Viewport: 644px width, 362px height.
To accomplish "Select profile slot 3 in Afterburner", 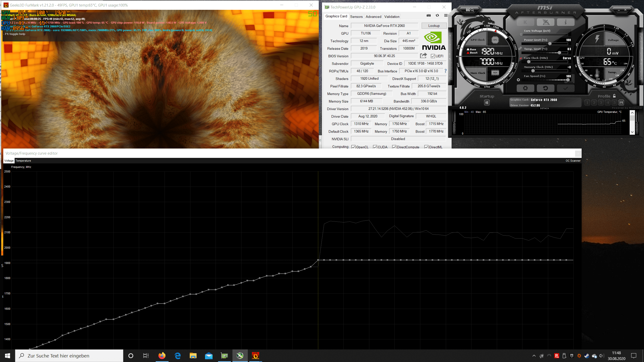I will (x=601, y=103).
